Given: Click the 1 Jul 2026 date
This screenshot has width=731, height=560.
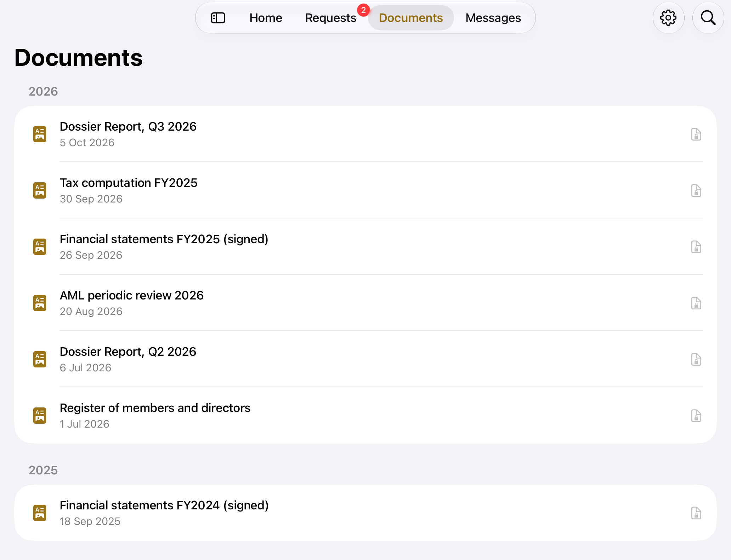Looking at the screenshot, I should pyautogui.click(x=84, y=424).
